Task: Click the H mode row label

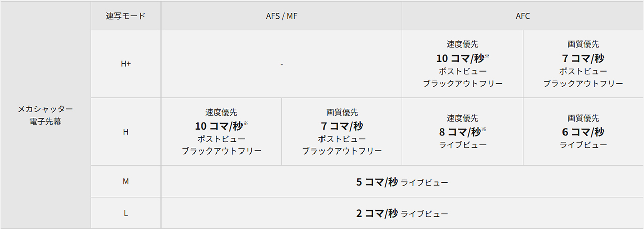Action: click(126, 132)
